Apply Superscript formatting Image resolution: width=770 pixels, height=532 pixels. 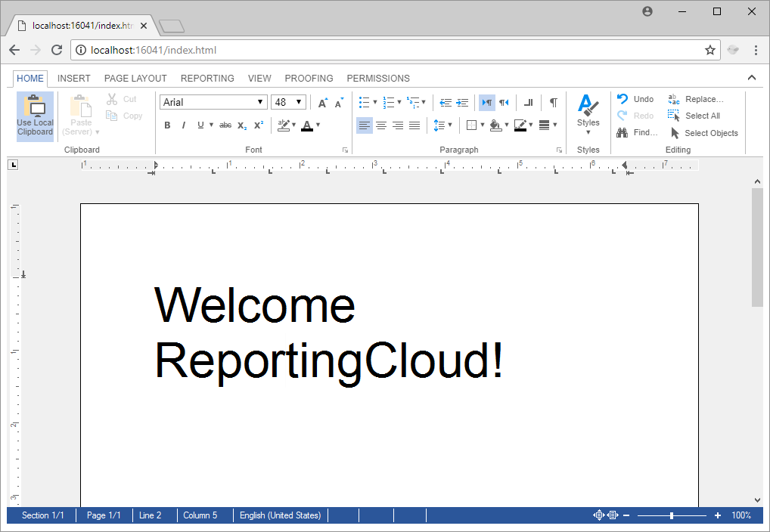pos(259,125)
